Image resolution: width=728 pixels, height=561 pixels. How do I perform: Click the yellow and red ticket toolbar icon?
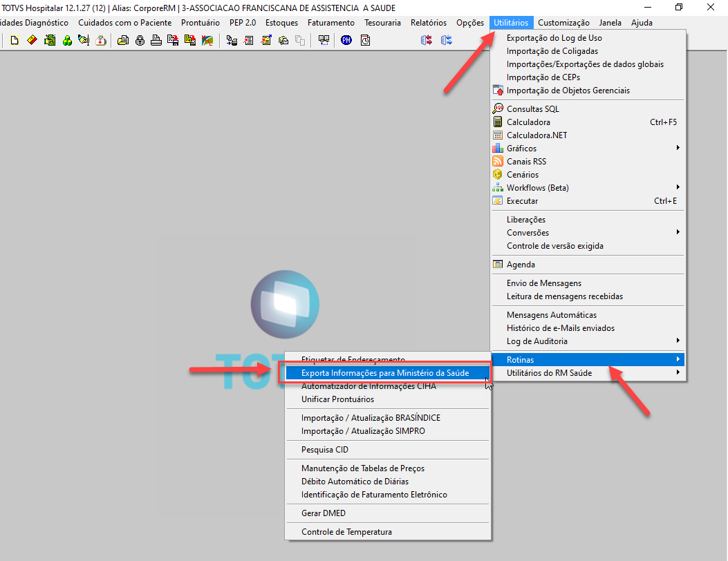pos(32,40)
